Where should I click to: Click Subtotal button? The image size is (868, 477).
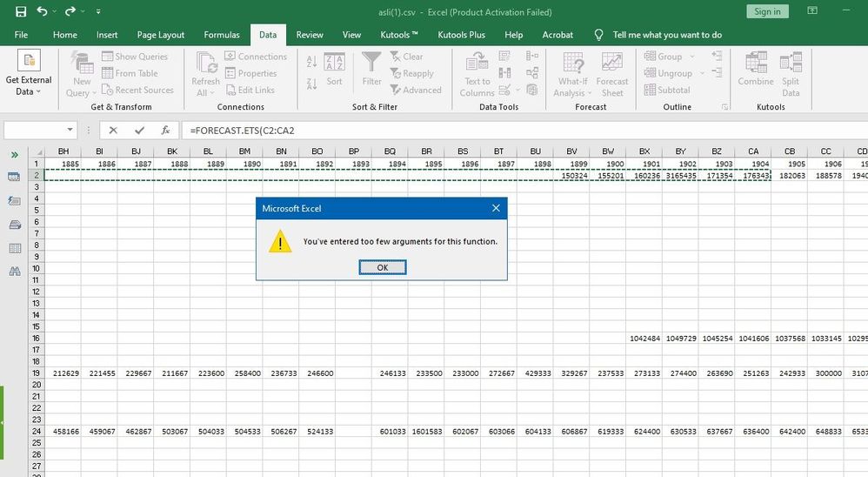point(667,90)
